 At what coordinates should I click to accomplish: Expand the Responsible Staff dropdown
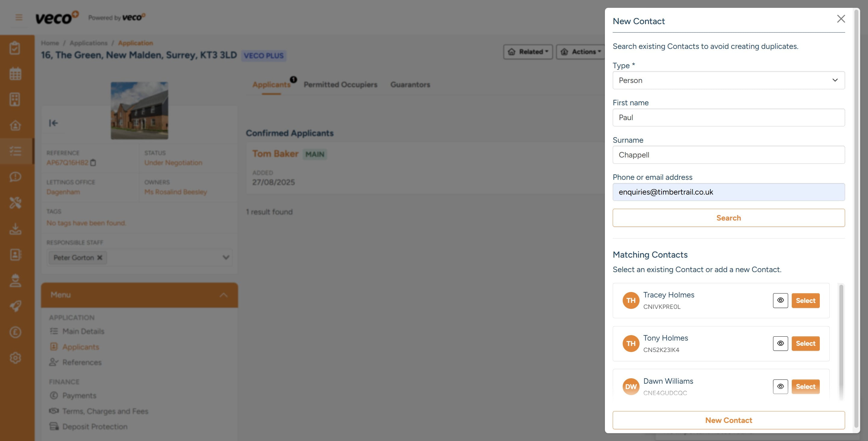[x=225, y=257]
